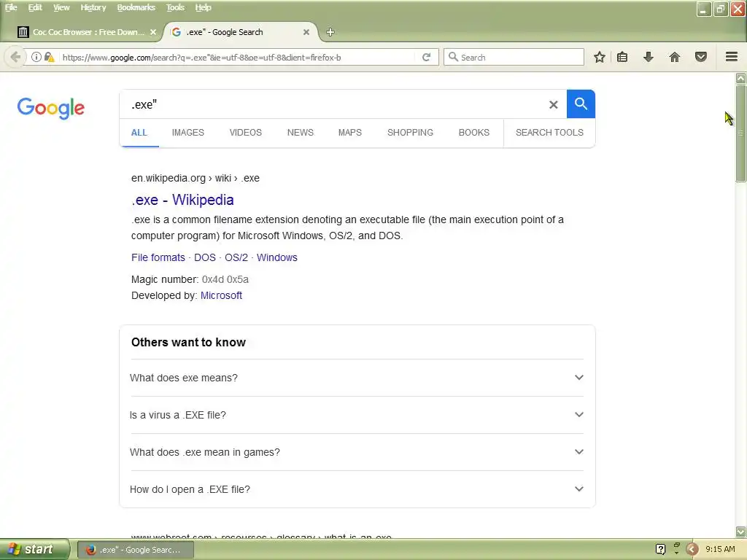This screenshot has height=560, width=747.
Task: Open the Help menu
Action: pos(203,7)
